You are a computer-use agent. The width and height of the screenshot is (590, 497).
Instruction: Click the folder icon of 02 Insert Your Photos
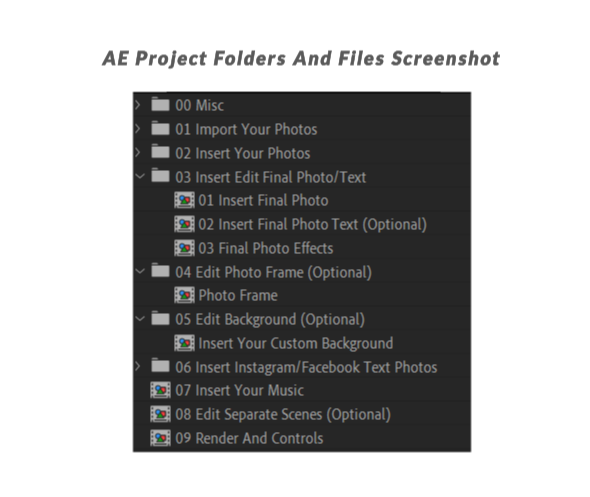(160, 152)
